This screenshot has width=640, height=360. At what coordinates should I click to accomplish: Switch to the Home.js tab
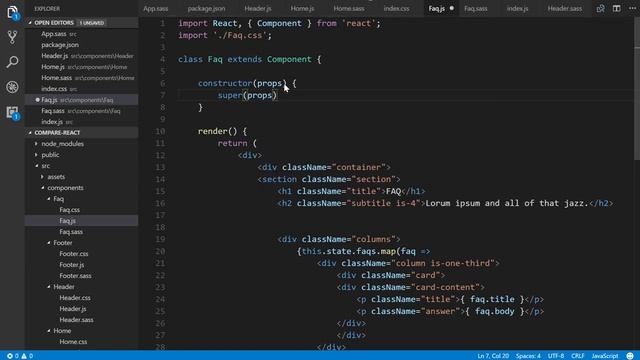click(302, 8)
